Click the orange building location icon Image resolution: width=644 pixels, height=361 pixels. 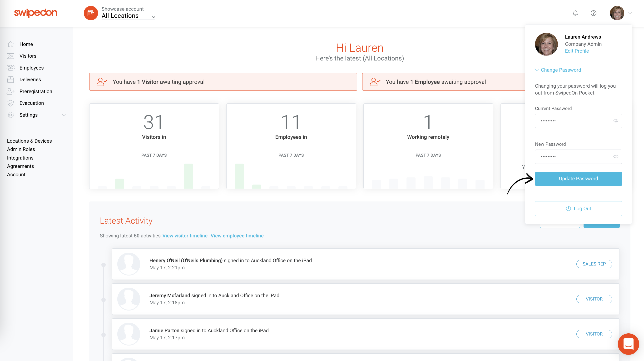click(91, 13)
